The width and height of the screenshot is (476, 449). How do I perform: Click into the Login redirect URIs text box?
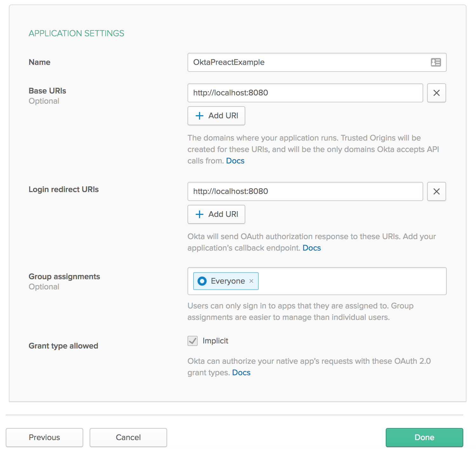[305, 191]
